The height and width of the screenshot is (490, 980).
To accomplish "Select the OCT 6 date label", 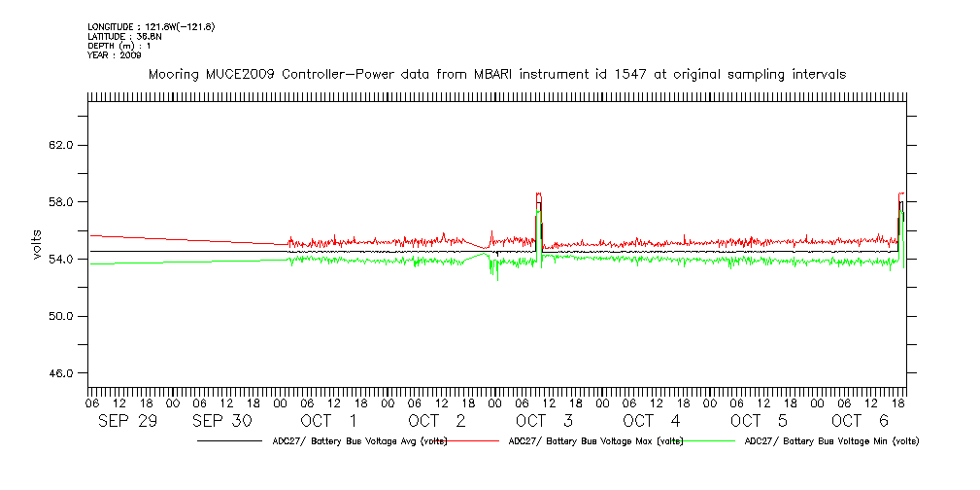I will [860, 421].
